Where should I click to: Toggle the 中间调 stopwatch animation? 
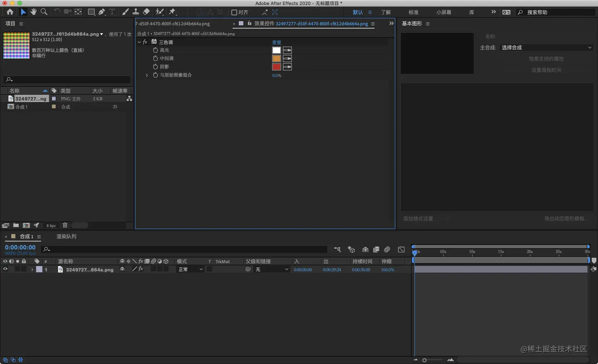(155, 59)
